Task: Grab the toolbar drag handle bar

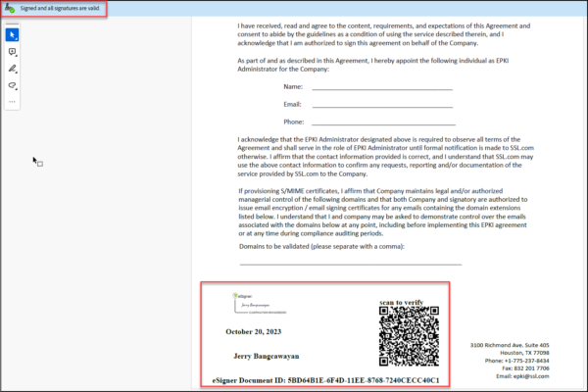Action: [x=13, y=24]
